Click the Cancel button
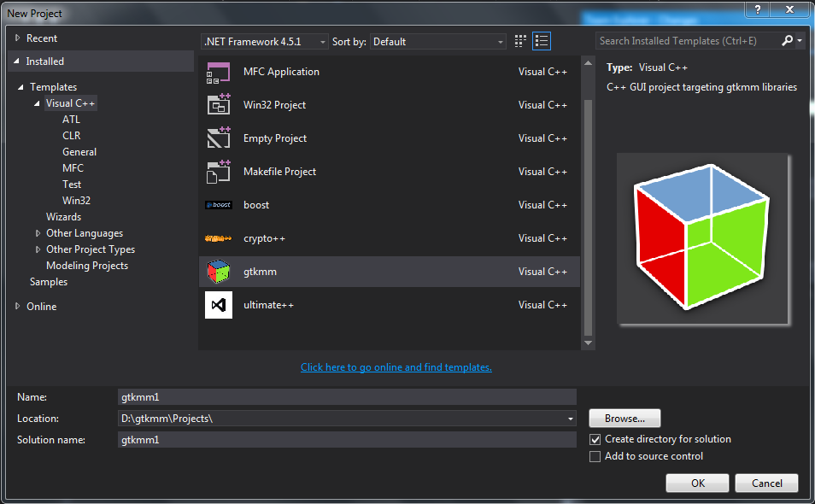Screen dimensions: 815x504 click(766, 483)
